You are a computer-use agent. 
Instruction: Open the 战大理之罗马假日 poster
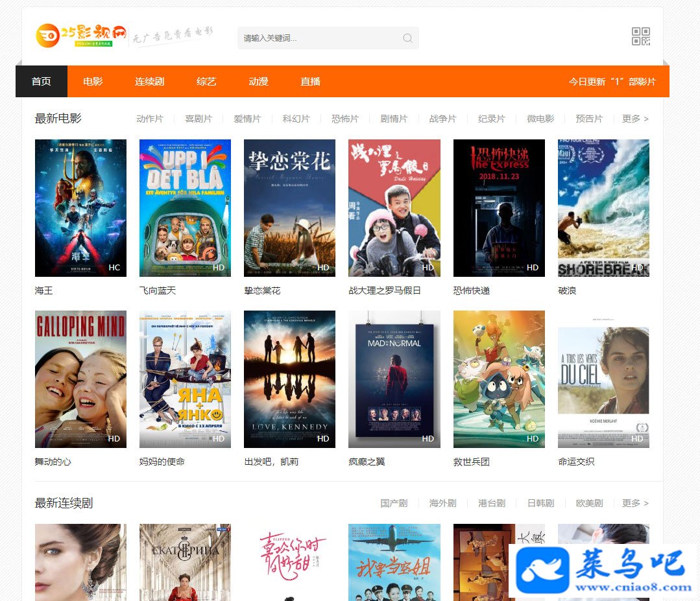(x=394, y=208)
